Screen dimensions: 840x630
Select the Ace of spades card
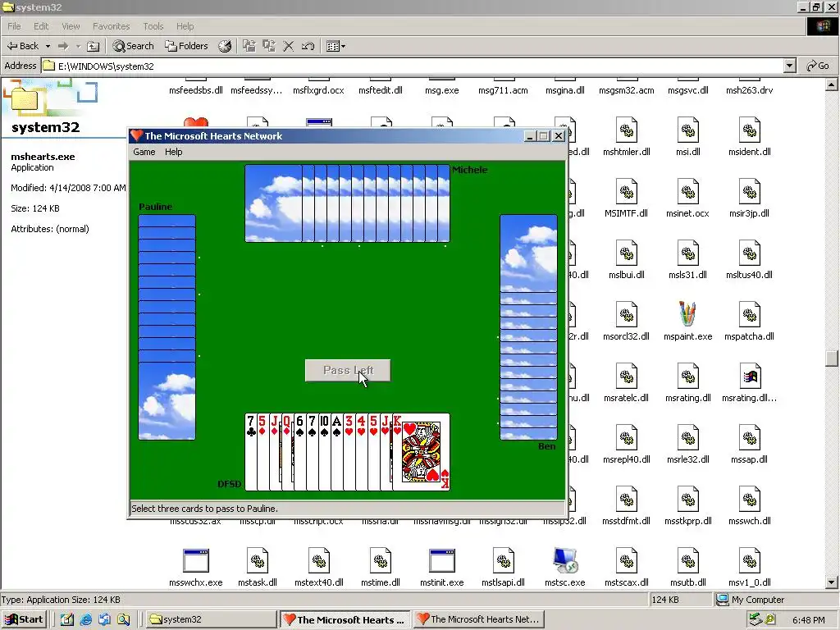[x=337, y=452]
